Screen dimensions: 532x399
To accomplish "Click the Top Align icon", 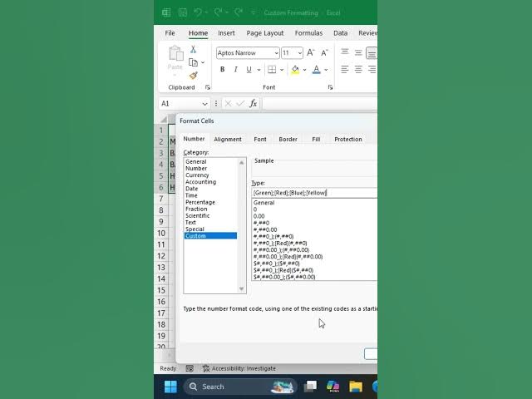I will [345, 52].
